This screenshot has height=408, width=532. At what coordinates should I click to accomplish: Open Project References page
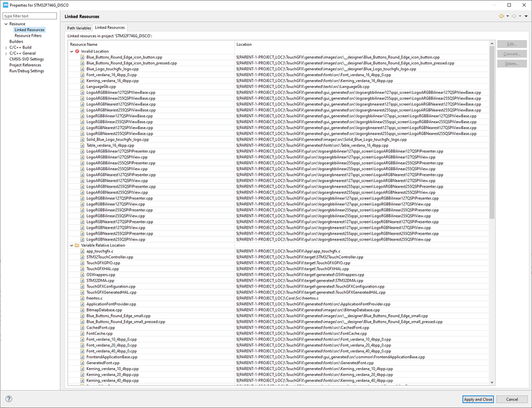point(25,65)
